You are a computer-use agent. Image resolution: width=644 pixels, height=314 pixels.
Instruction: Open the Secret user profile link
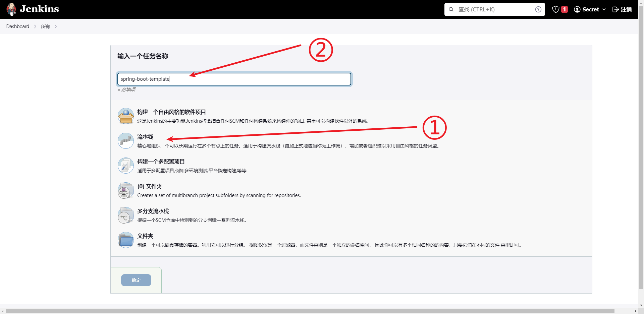click(x=590, y=9)
